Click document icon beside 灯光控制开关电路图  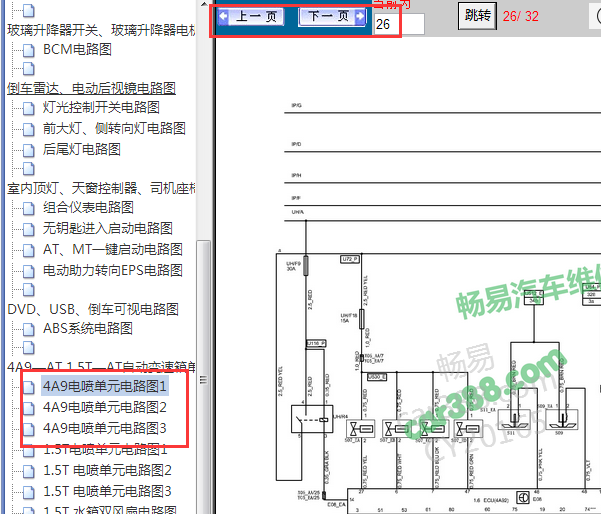(x=28, y=108)
